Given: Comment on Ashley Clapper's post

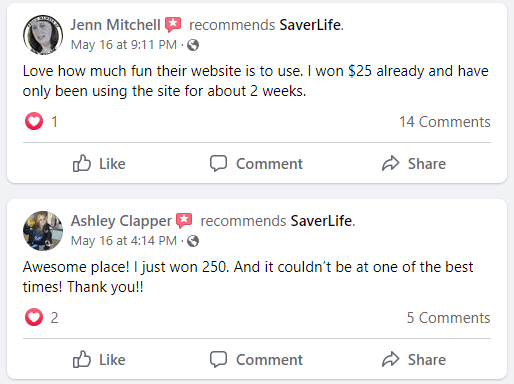Looking at the screenshot, I should [x=256, y=359].
